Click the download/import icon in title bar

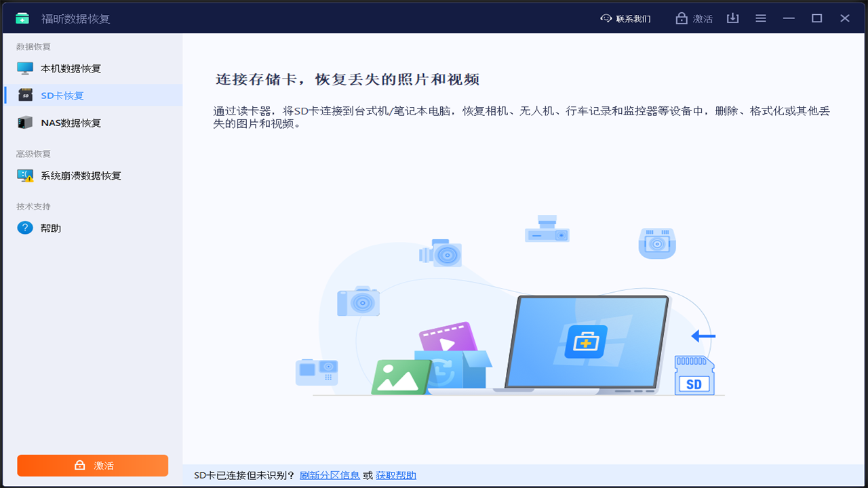coord(732,18)
